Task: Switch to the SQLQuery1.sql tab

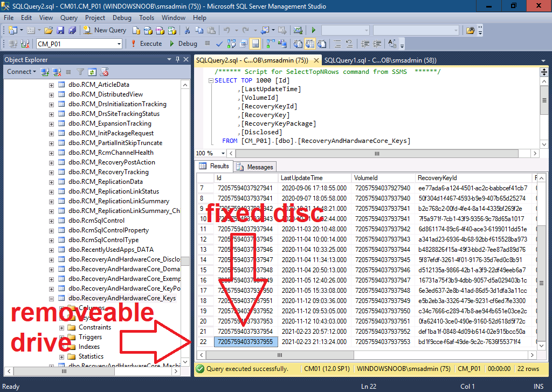Action: tap(380, 60)
